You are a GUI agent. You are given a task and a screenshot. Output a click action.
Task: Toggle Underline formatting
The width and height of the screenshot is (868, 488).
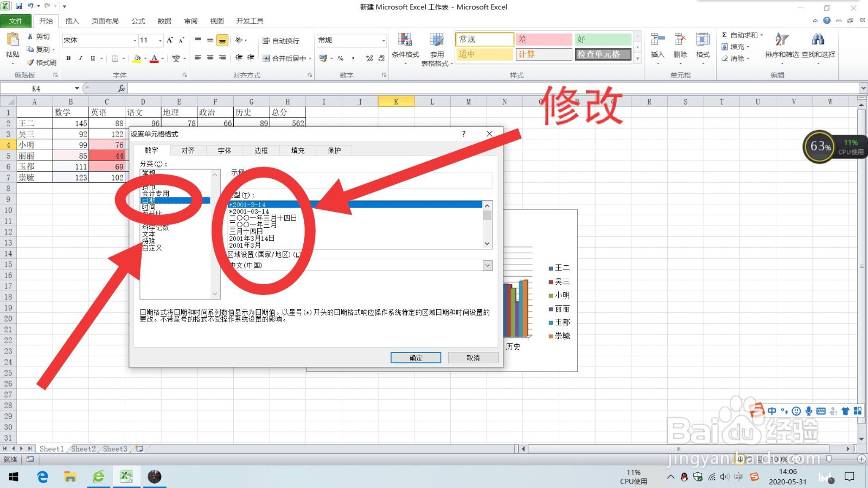coord(92,58)
